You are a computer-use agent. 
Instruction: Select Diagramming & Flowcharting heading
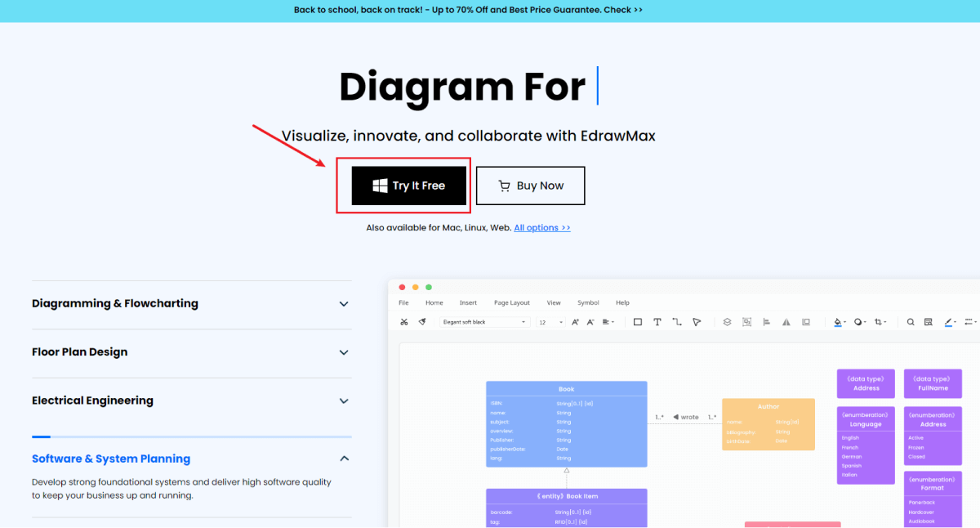(115, 303)
